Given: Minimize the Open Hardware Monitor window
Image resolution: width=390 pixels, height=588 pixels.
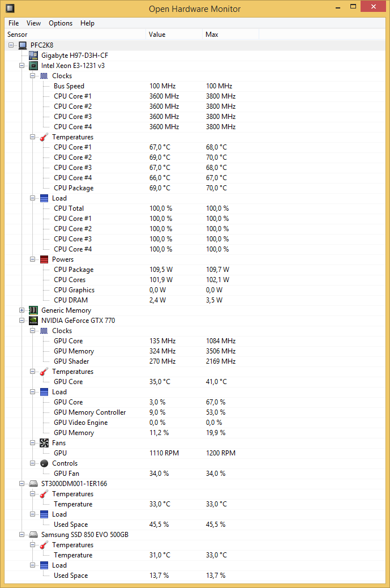Looking at the screenshot, I should pos(338,7).
